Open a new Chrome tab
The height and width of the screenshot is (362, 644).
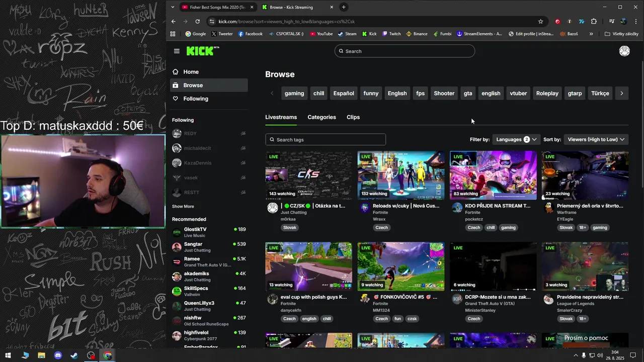pos(344,7)
